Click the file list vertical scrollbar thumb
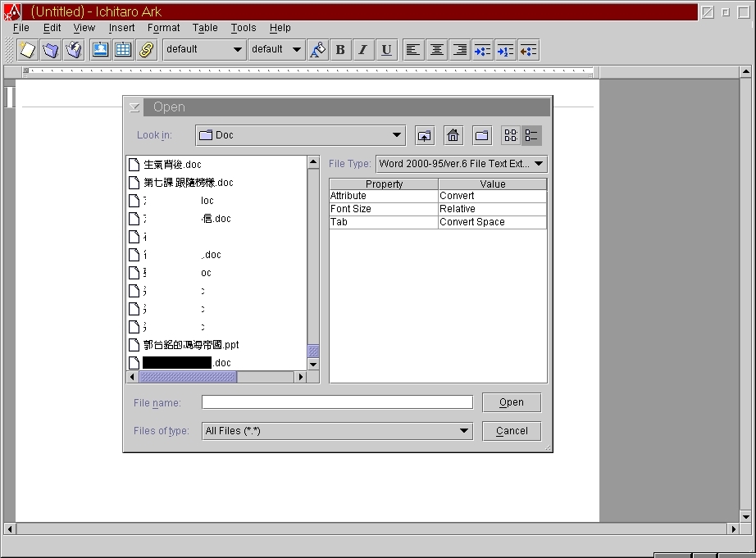This screenshot has width=756, height=558. tap(313, 351)
